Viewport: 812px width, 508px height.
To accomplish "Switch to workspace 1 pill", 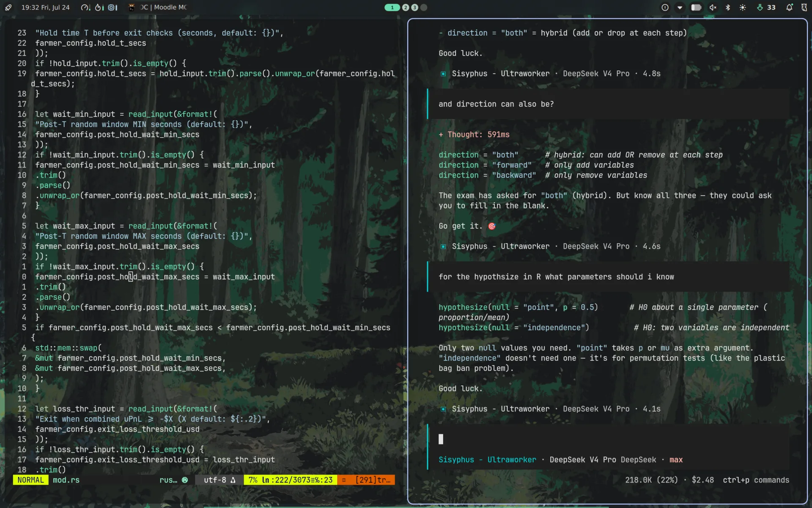I will (x=392, y=7).
